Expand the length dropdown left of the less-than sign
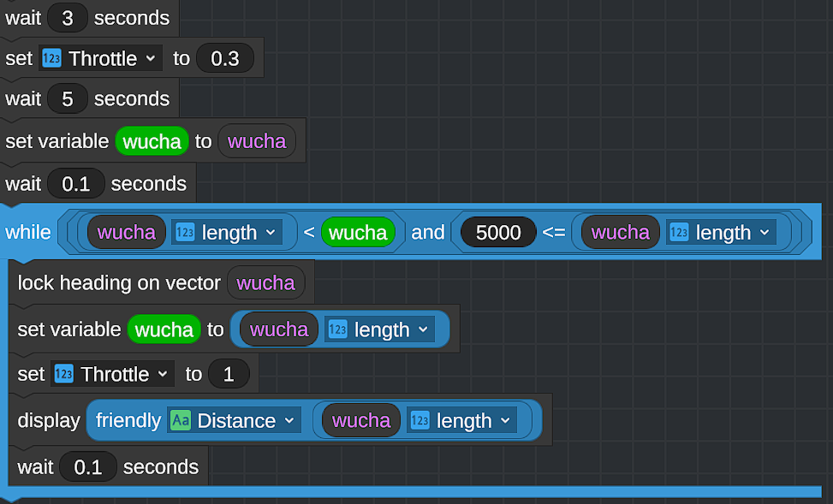The image size is (833, 504). [x=271, y=233]
